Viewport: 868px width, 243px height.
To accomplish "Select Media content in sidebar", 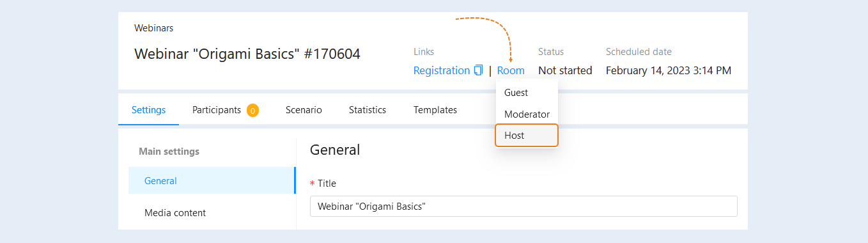I will click(x=212, y=212).
